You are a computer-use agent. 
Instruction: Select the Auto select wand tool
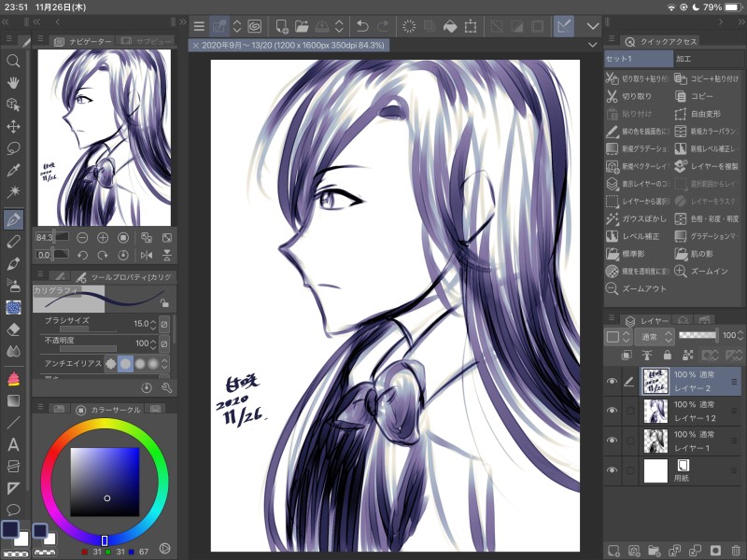13,192
